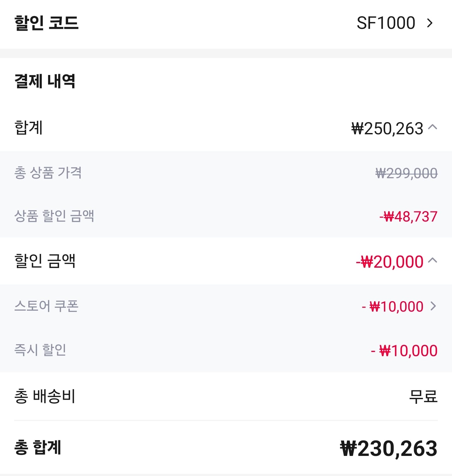The height and width of the screenshot is (476, 452).
Task: Open discount code arrow next to SF1000
Action: (430, 23)
